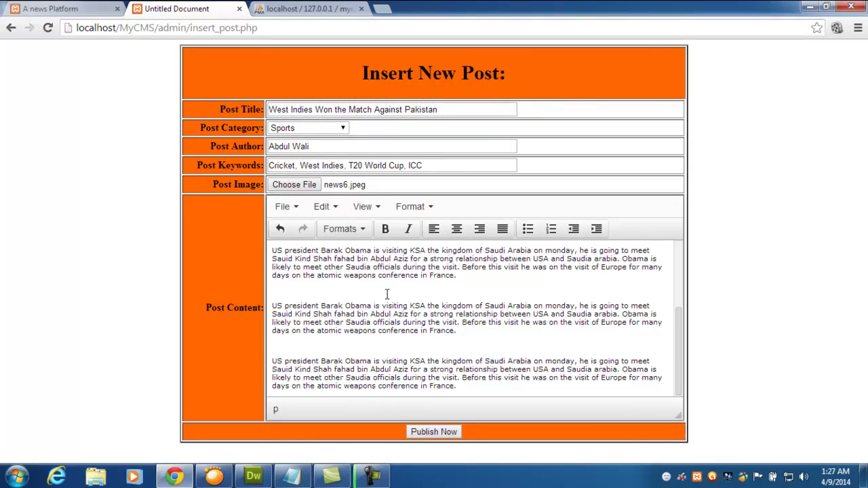Close the 'A news Platform' tab

click(117, 9)
